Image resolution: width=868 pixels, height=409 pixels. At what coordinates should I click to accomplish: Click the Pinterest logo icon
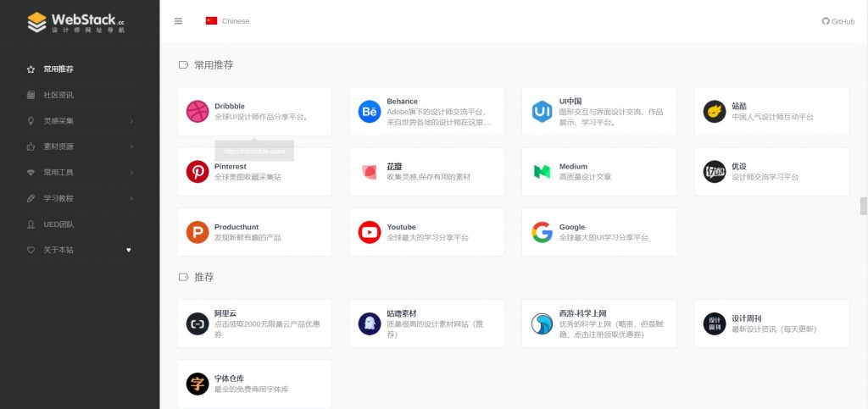tap(198, 171)
